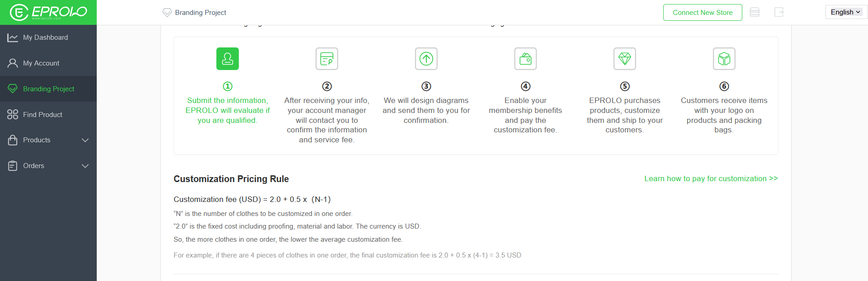Select Branding Project sidebar item
Viewport: 868px width, 281px height.
click(48, 89)
